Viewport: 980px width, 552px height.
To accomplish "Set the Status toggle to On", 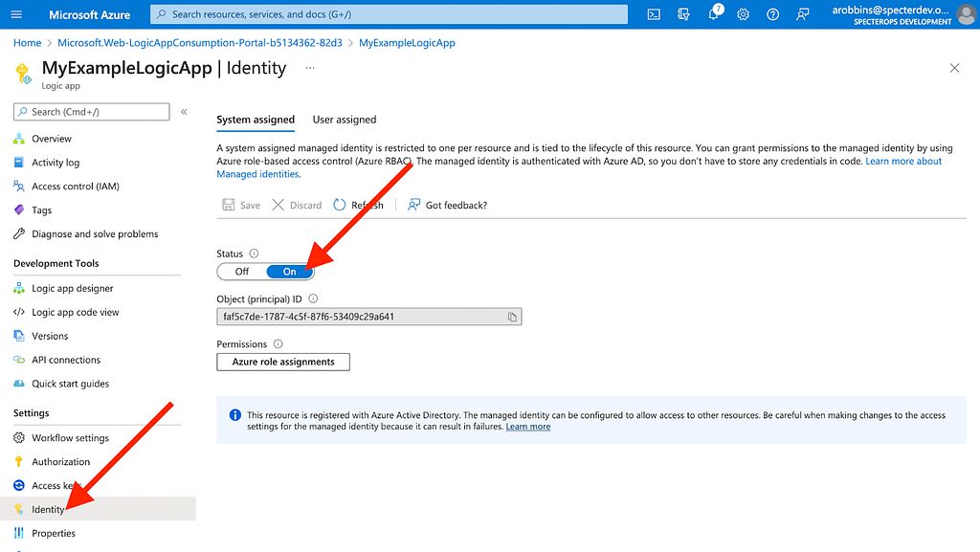I will click(x=289, y=272).
